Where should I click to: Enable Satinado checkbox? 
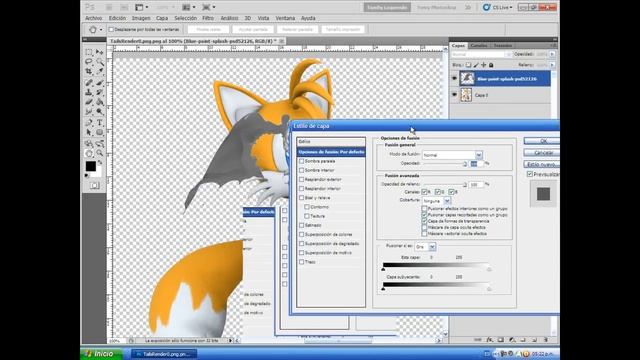(x=301, y=225)
